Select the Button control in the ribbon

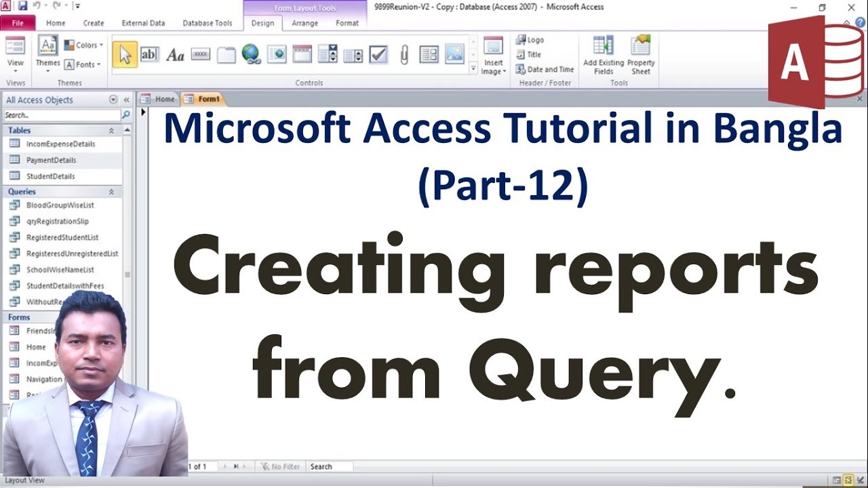point(201,54)
